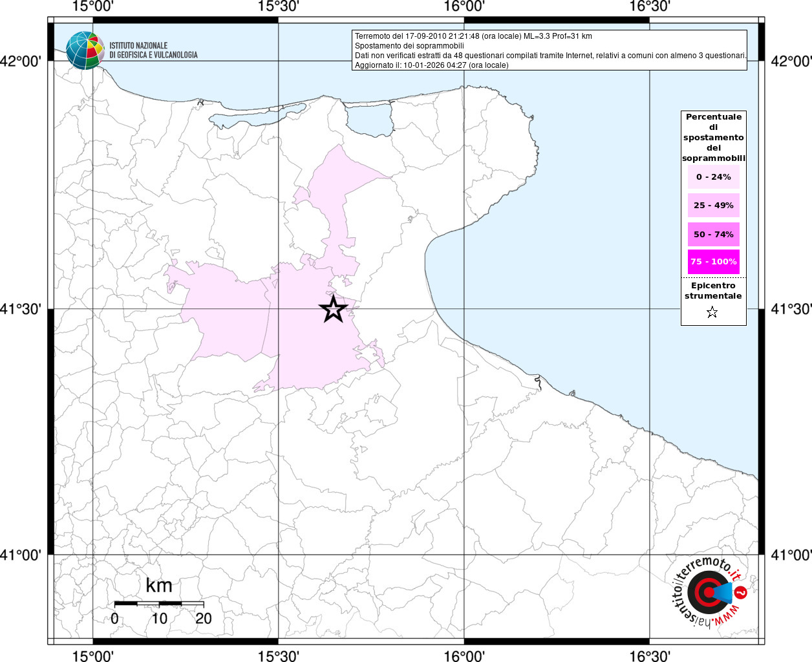Screen dimensions: 812x662
Task: Select the 50 - 74% legend swatch
Action: pyautogui.click(x=713, y=234)
